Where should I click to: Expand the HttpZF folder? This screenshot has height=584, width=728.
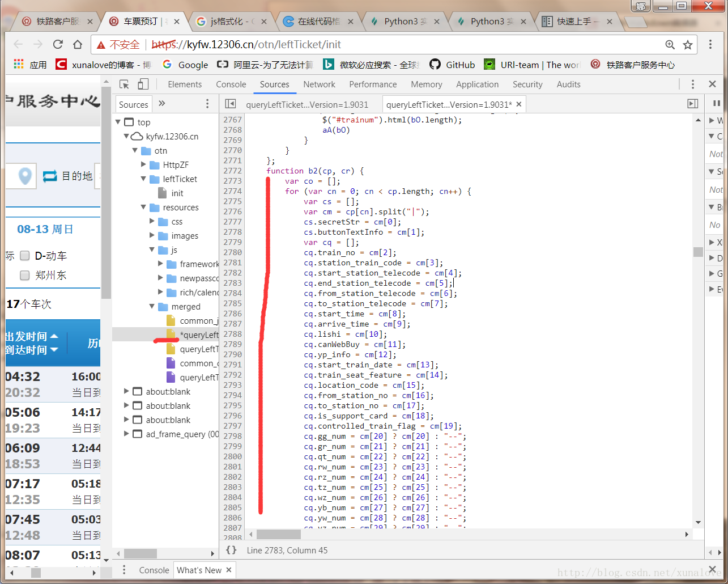click(143, 164)
